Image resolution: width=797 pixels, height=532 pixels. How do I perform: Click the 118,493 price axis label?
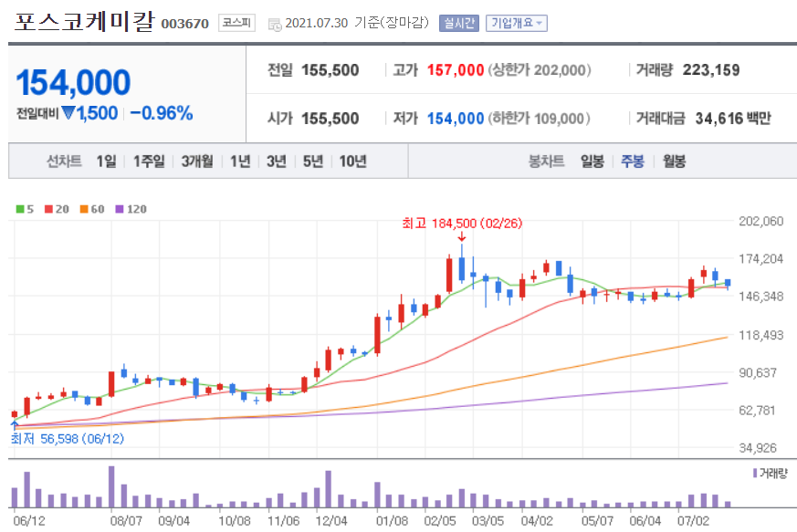pyautogui.click(x=760, y=336)
